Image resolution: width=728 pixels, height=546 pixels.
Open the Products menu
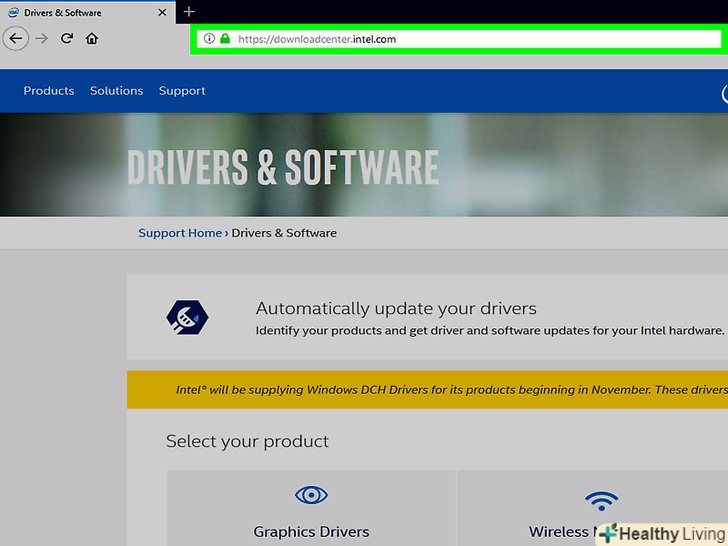[x=49, y=91]
